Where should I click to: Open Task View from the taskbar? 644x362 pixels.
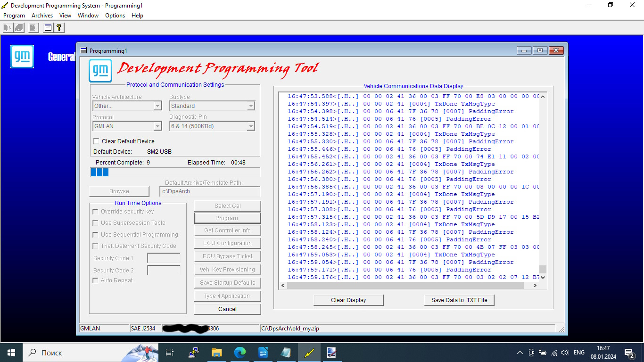pyautogui.click(x=170, y=353)
